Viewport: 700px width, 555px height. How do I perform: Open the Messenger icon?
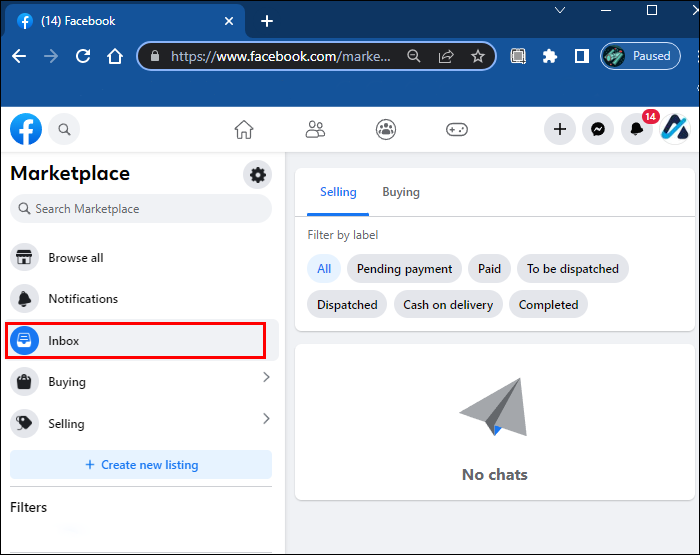(598, 129)
